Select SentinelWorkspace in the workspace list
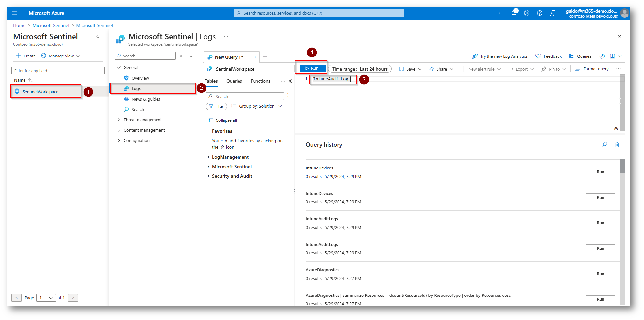 [x=40, y=92]
